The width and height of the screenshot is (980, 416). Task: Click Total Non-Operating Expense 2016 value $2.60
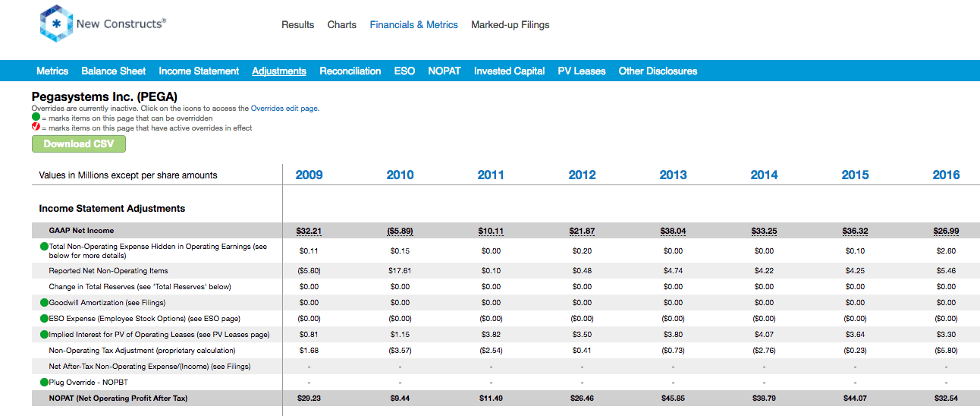[x=946, y=251]
